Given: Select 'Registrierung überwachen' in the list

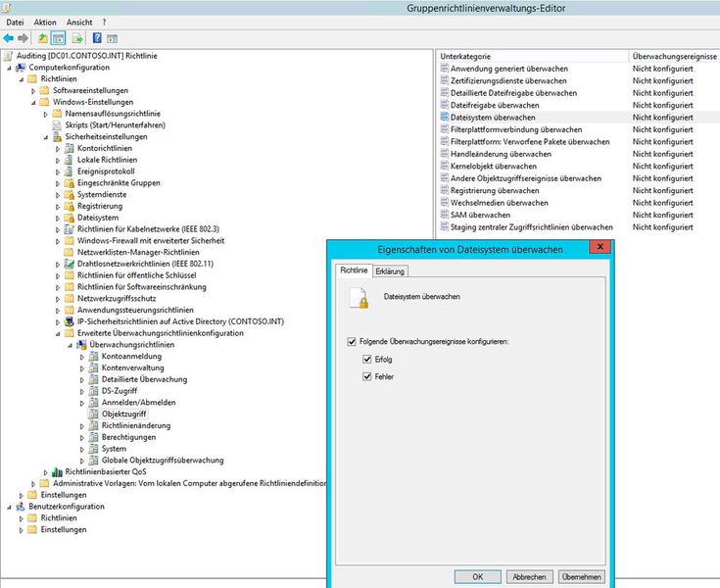Looking at the screenshot, I should pyautogui.click(x=494, y=190).
